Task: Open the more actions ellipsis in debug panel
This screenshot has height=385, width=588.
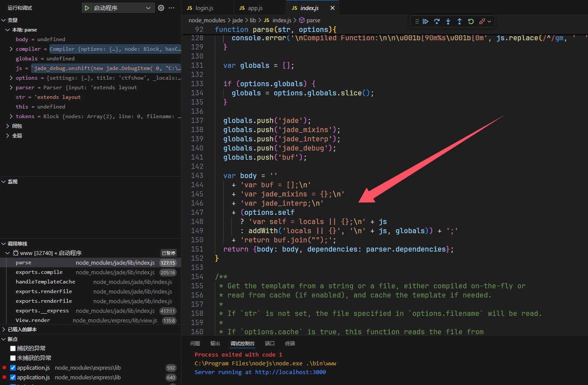Action: (x=171, y=8)
